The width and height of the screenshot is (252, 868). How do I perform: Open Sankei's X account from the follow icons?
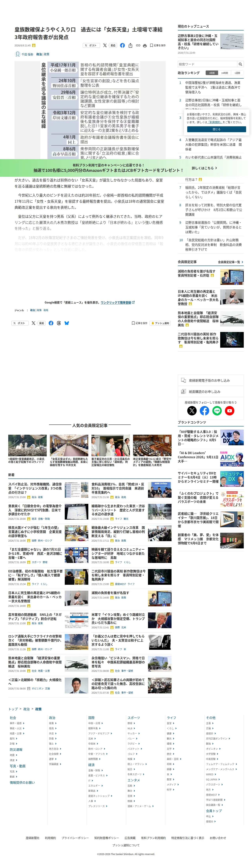pos(192,410)
